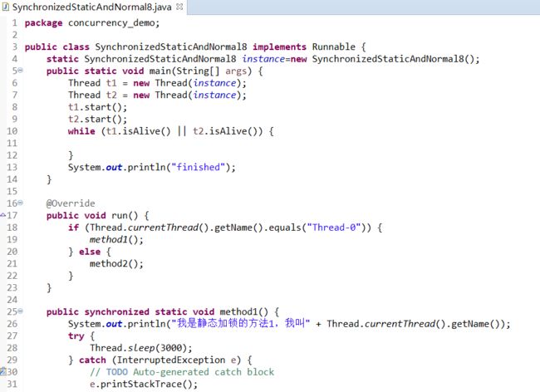Click 'Runnable' on line 3
Viewport: 540px width, 392px height.
tap(334, 47)
